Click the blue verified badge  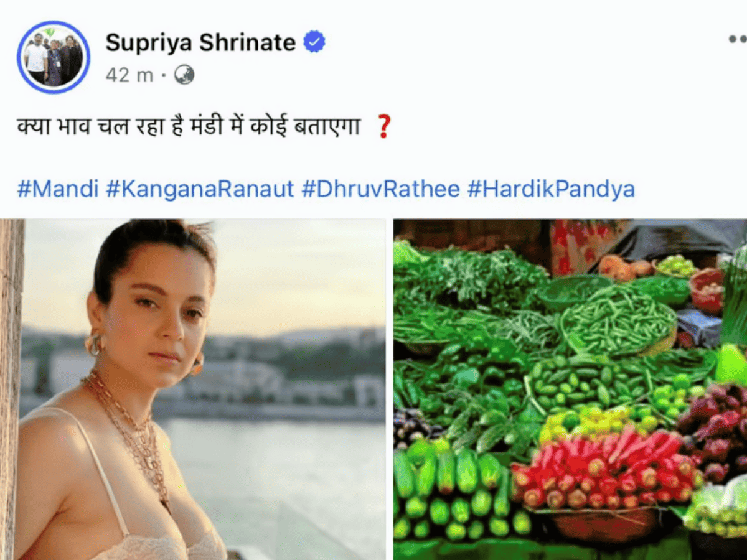314,42
